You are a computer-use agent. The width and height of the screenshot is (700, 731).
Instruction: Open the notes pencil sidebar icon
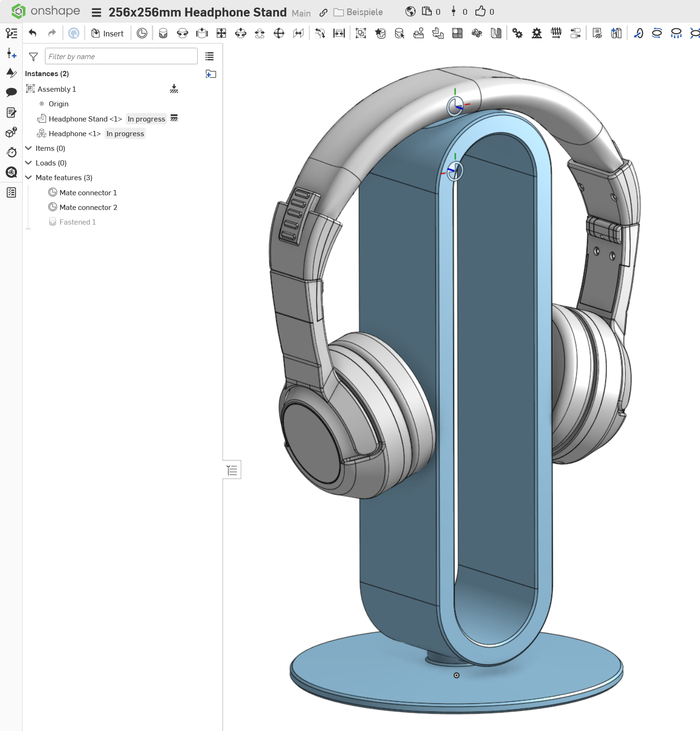point(11,113)
